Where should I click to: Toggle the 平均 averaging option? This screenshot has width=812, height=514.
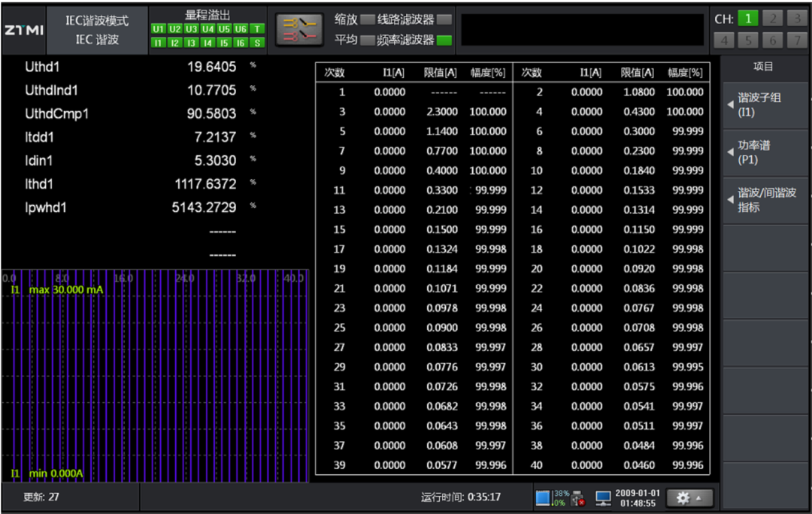click(368, 40)
